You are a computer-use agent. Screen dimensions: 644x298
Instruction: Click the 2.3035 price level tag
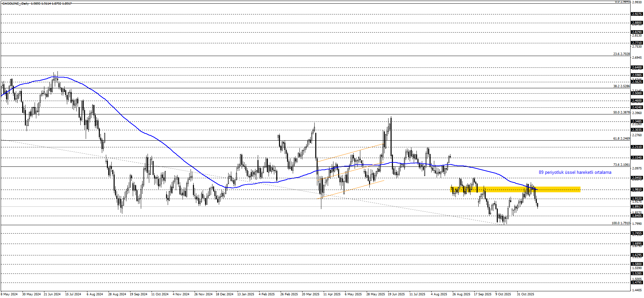click(x=637, y=130)
